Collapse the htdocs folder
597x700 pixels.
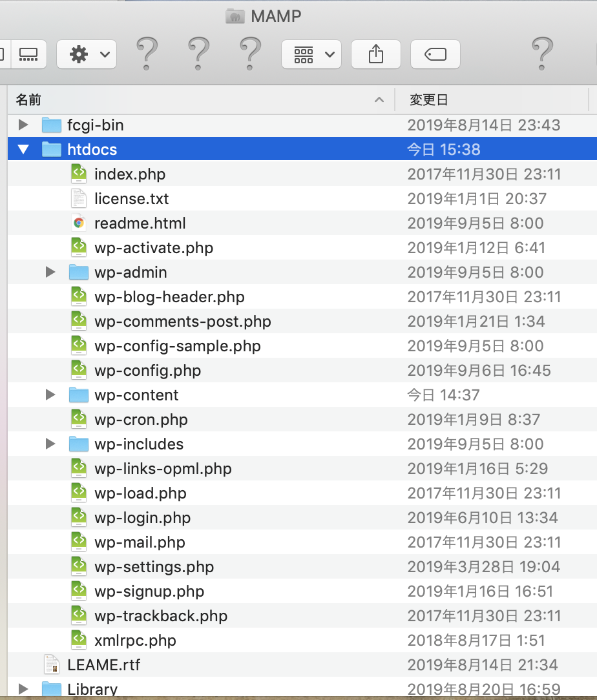pos(23,150)
